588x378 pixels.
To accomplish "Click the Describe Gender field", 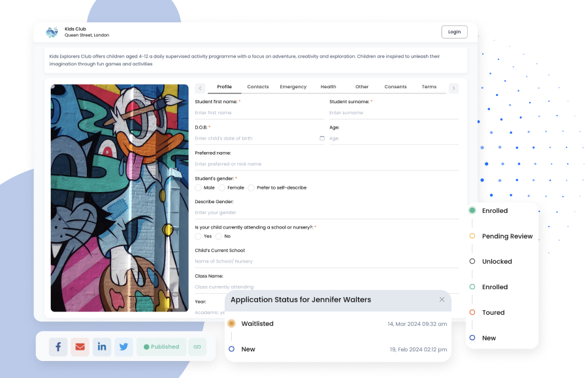I will coord(327,212).
